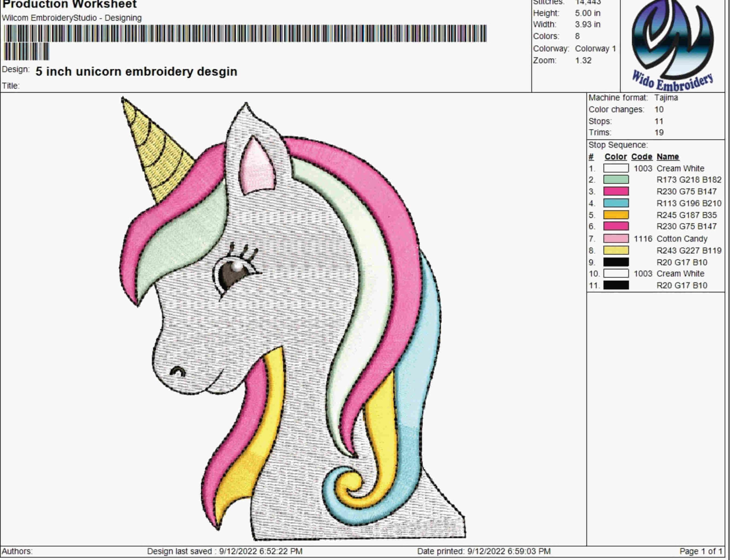Click the Wido Embroidery logo
Viewport: 730px width, 560px height.
click(672, 46)
